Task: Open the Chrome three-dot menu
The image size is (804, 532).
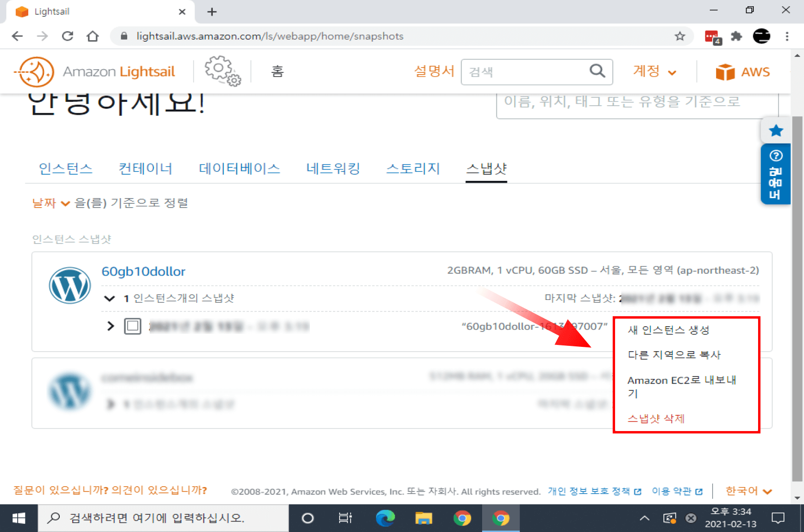Action: pos(787,36)
